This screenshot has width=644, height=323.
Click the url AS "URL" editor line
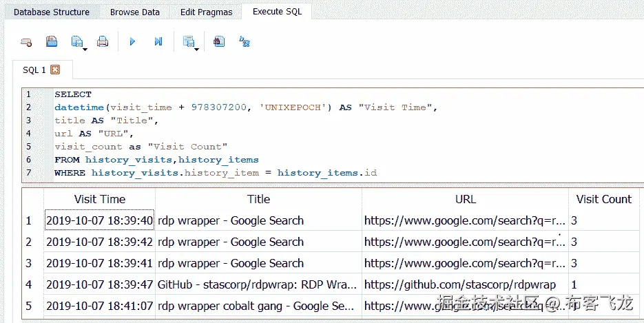tap(94, 134)
